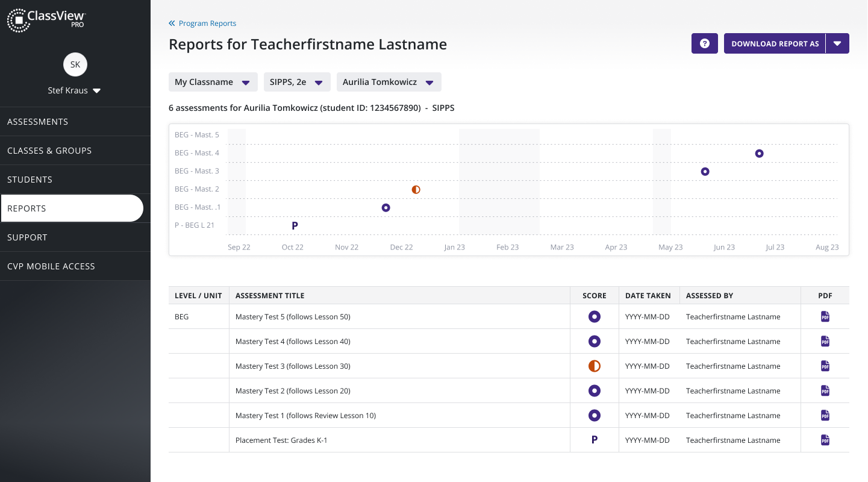Click the DOWNLOAD REPORT AS button

click(775, 43)
